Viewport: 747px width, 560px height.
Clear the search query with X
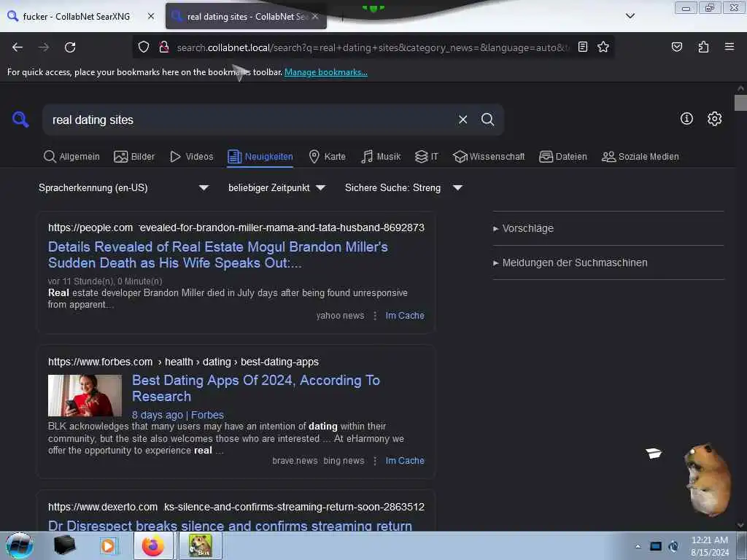462,120
